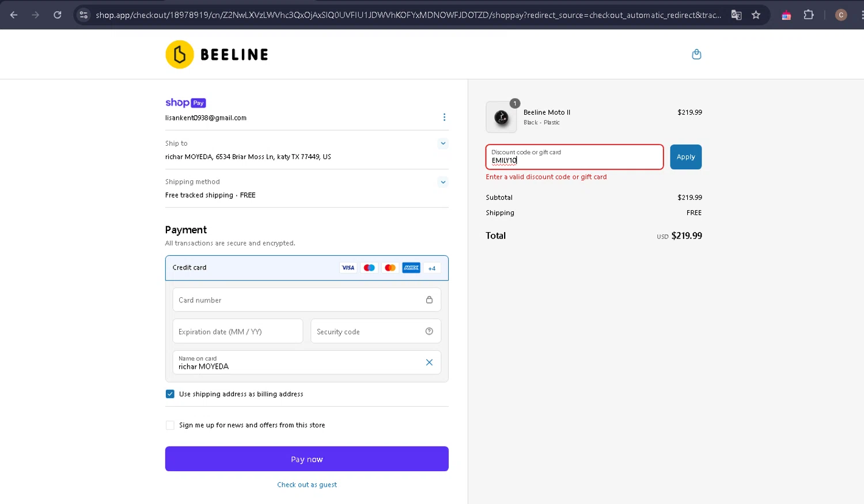
Task: Click the browser address bar URL
Action: coord(408,15)
